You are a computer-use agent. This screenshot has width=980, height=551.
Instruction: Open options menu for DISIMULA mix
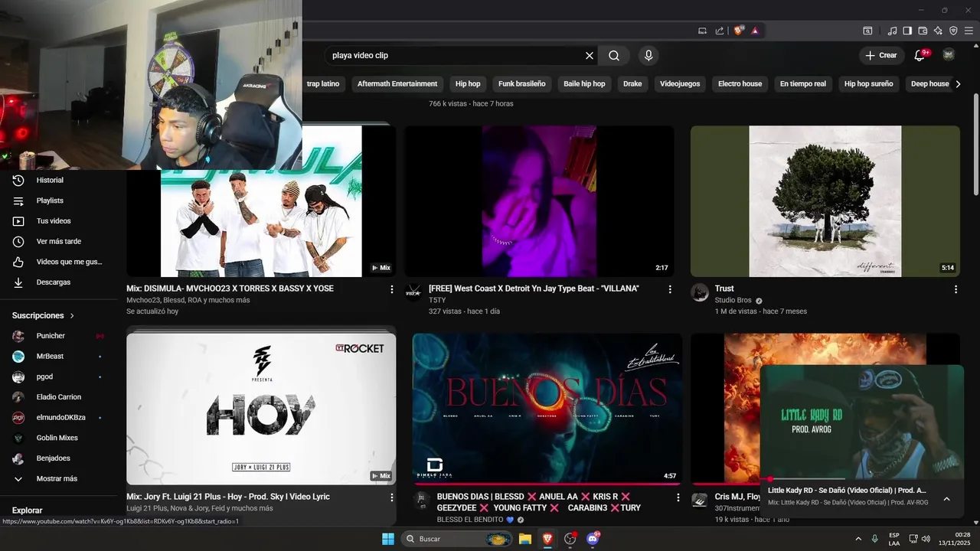[392, 289]
